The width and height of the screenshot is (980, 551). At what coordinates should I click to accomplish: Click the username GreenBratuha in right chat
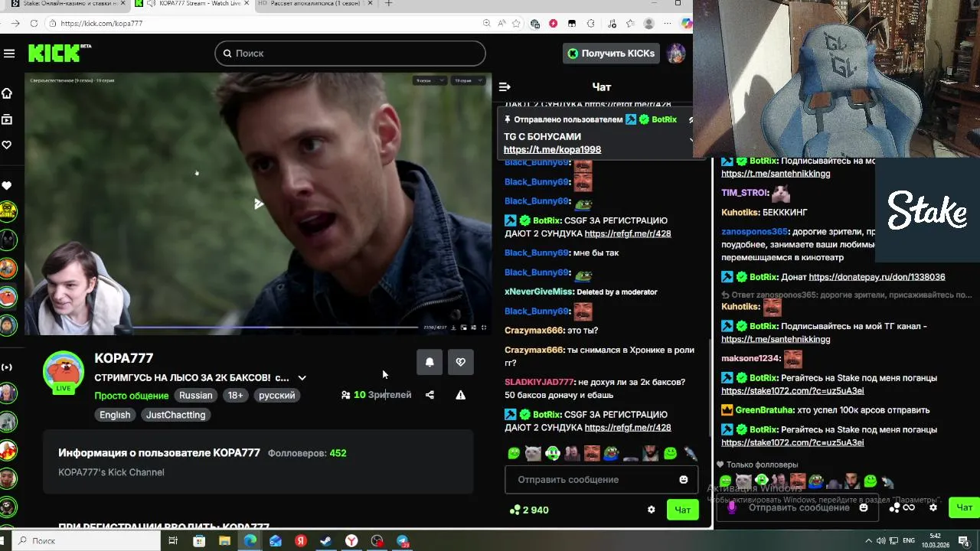click(x=764, y=410)
